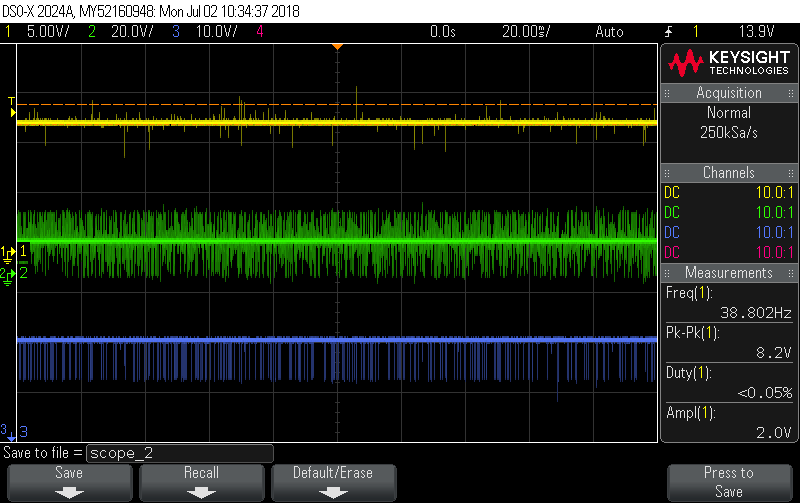Click the Freq(1) measurement value 38.802Hz
This screenshot has width=800, height=503.
tap(756, 313)
